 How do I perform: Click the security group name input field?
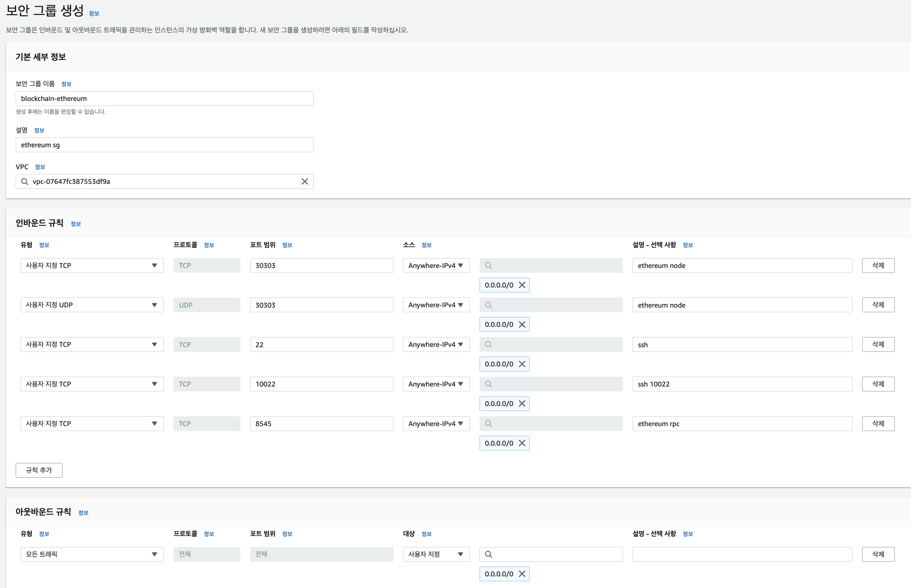(165, 98)
